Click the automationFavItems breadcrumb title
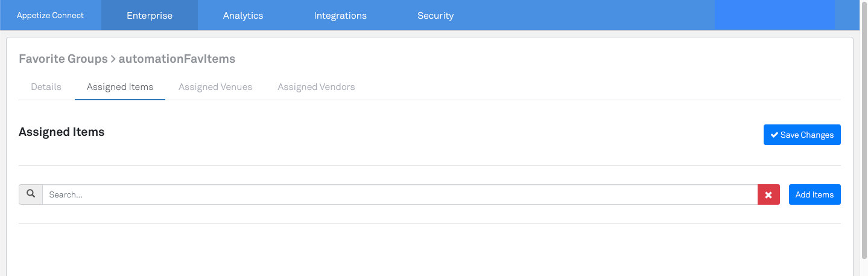The image size is (868, 276). pyautogui.click(x=177, y=59)
